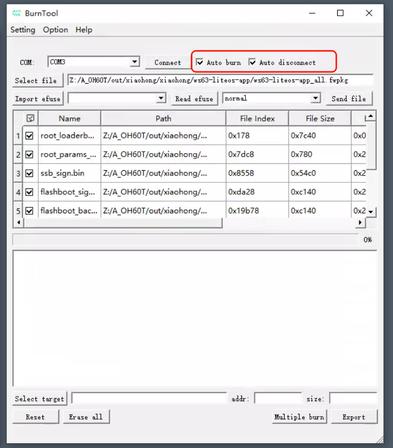Uncheck the root_loaderb... row checkbox

coord(29,136)
